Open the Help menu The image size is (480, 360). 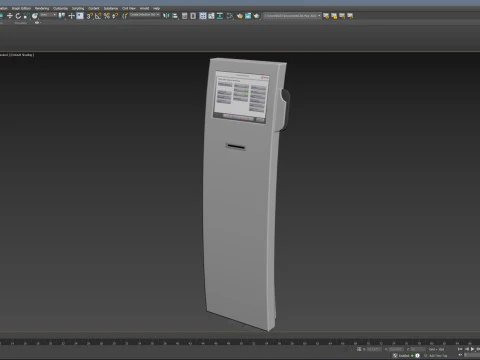pyautogui.click(x=157, y=8)
